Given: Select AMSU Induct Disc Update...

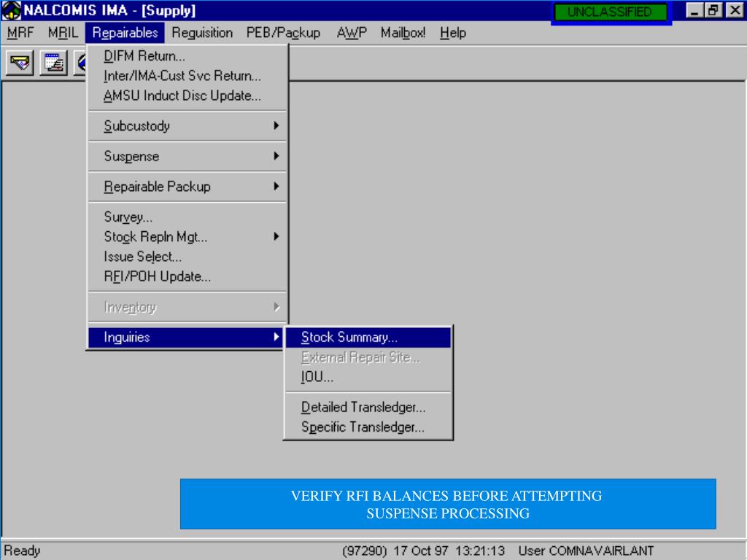Looking at the screenshot, I should coord(187,96).
